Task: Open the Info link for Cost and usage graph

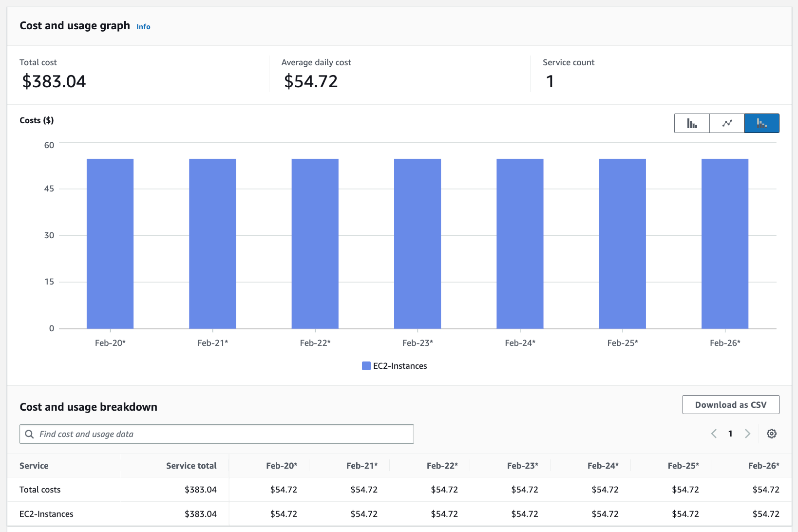Action: (143, 27)
